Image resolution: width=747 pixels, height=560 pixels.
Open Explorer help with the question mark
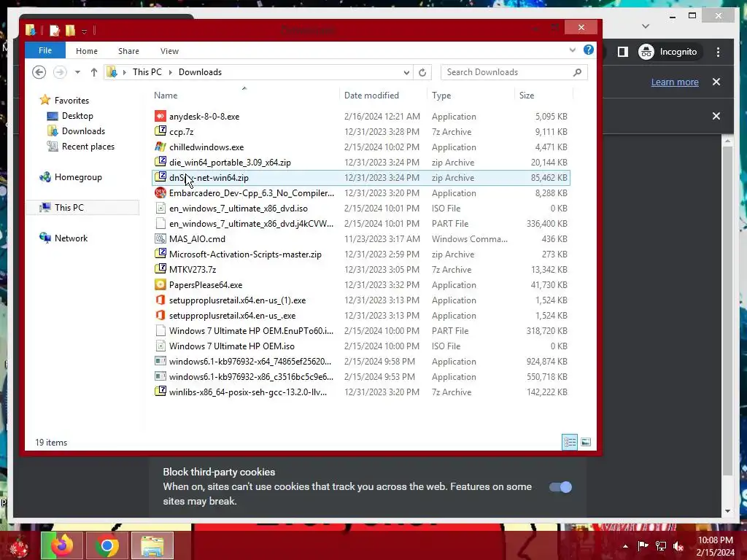tap(589, 50)
